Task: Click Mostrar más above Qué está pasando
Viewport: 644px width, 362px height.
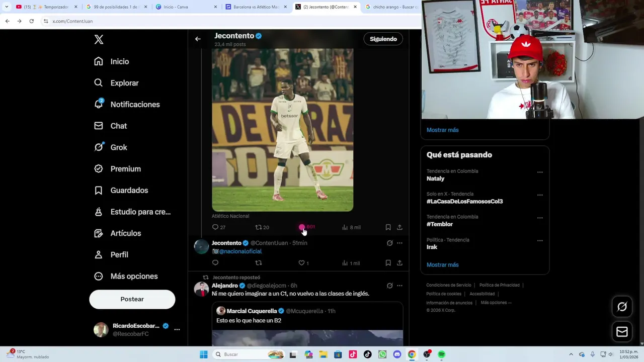Action: (442, 130)
